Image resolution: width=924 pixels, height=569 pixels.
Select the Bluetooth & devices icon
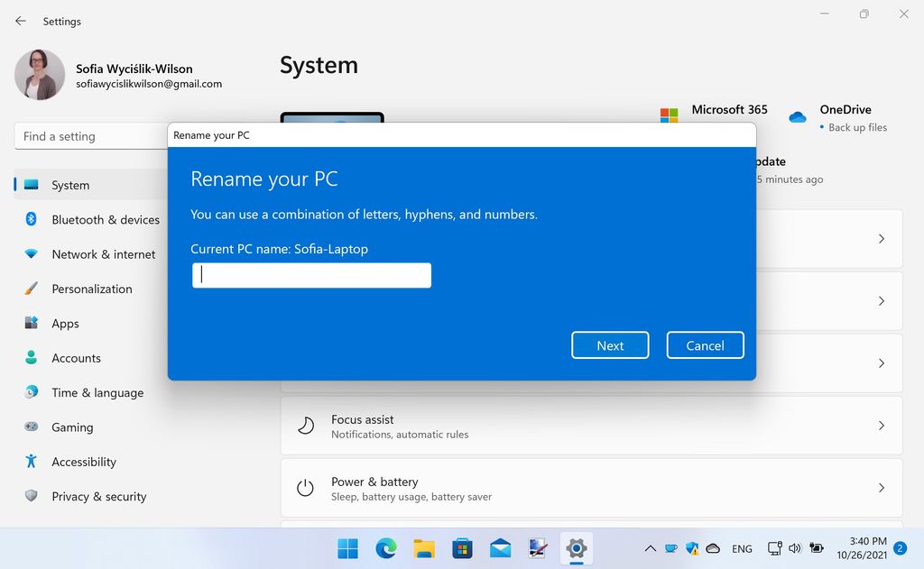32,219
